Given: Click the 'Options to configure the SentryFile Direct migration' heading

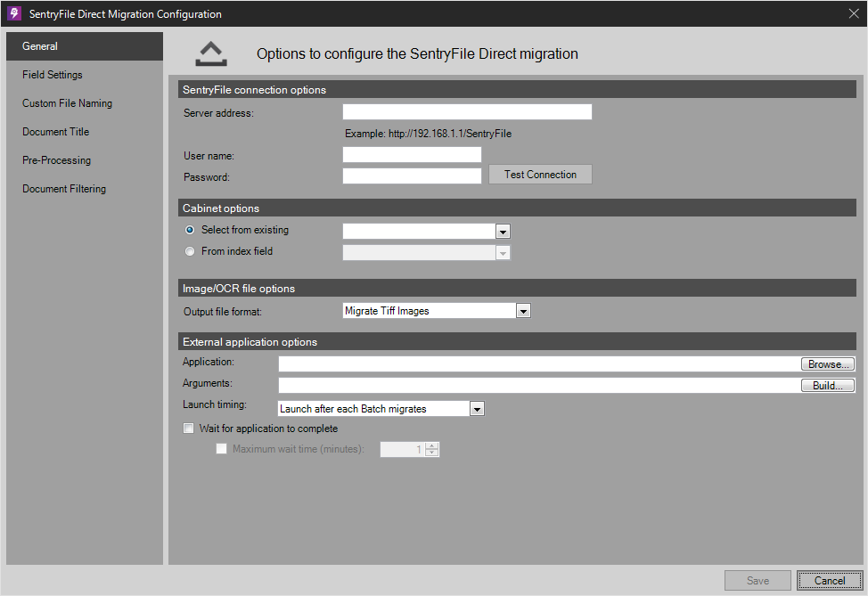Looking at the screenshot, I should click(417, 53).
